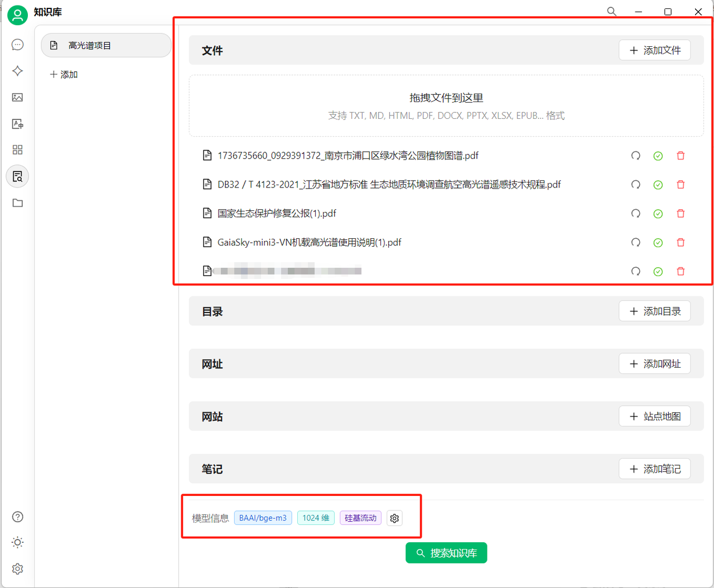
Task: Click green processed status check on first PDF
Action: pos(658,156)
